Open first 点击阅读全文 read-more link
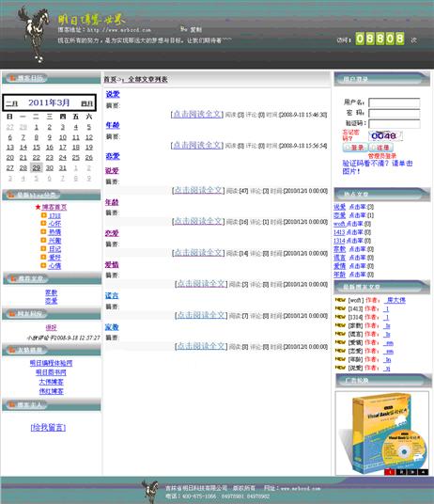Viewport: 434px width, 504px height. pos(197,114)
